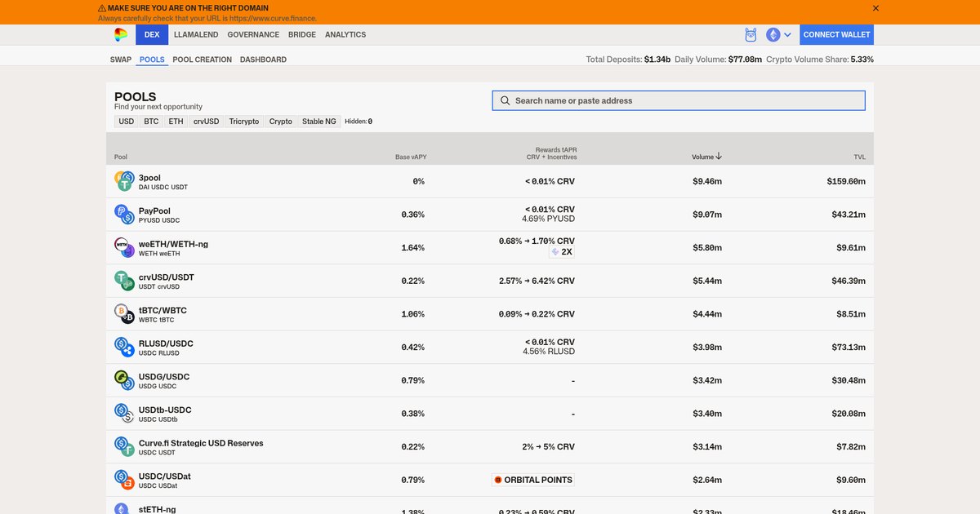Open the PayPool pool name
Viewport: 980px width, 514px height.
pyautogui.click(x=154, y=210)
